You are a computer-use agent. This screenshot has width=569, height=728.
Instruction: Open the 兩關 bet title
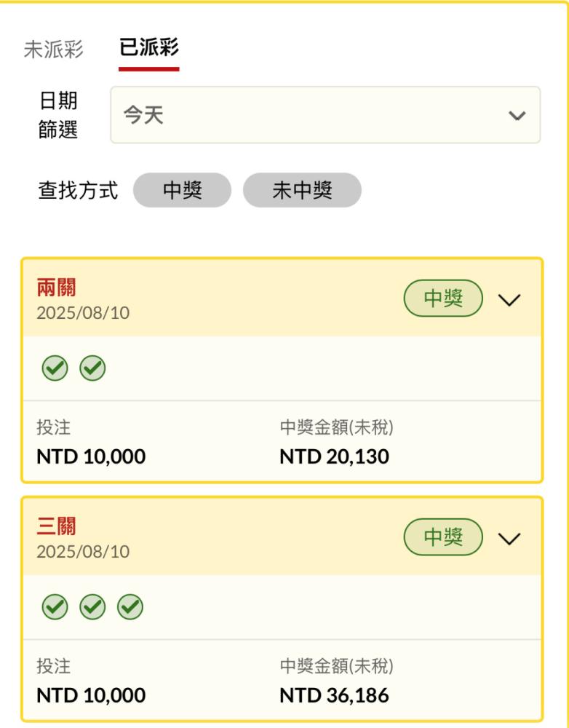coord(56,288)
